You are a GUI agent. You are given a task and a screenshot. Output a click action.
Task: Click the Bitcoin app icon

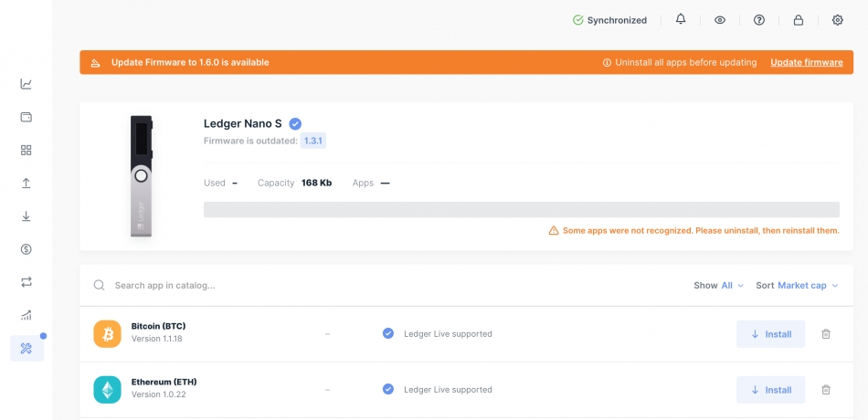click(x=108, y=333)
